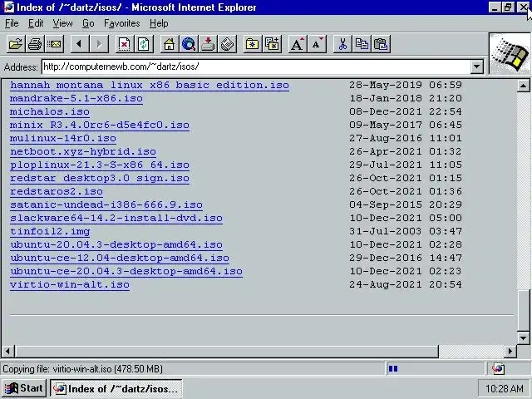Click the date 31-Jul-2003 03:47
The width and height of the screenshot is (532, 399).
[406, 231]
